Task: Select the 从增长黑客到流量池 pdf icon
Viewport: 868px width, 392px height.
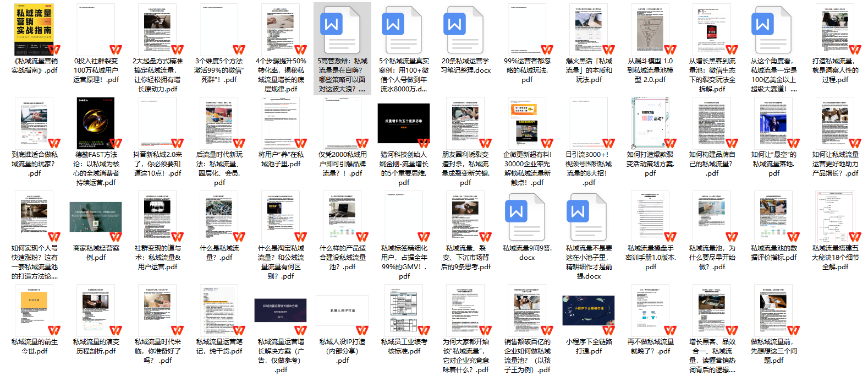Action: (712, 29)
